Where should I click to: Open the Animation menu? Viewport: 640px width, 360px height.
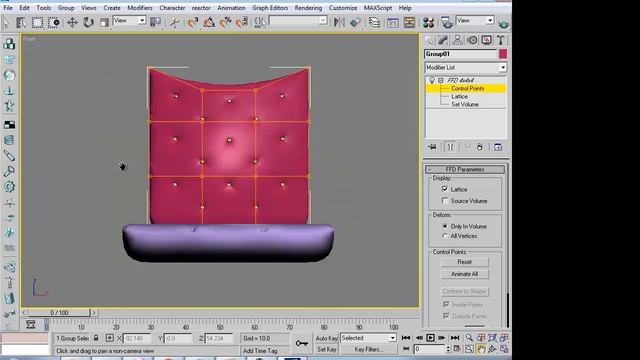click(x=231, y=8)
